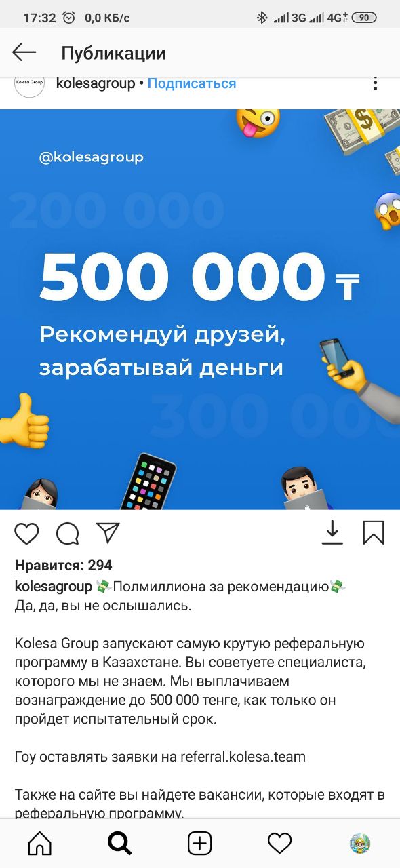Tap the 500 000 promotional post image
Image resolution: width=400 pixels, height=868 pixels.
200,309
